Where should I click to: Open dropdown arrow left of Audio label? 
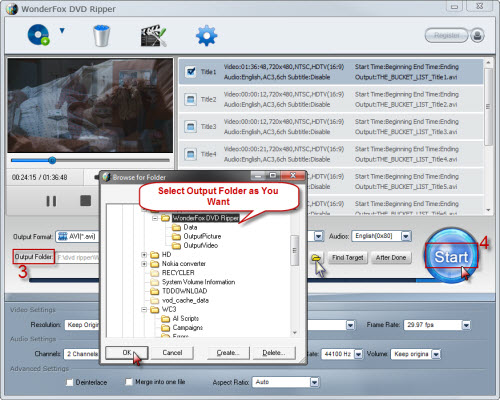tap(319, 236)
